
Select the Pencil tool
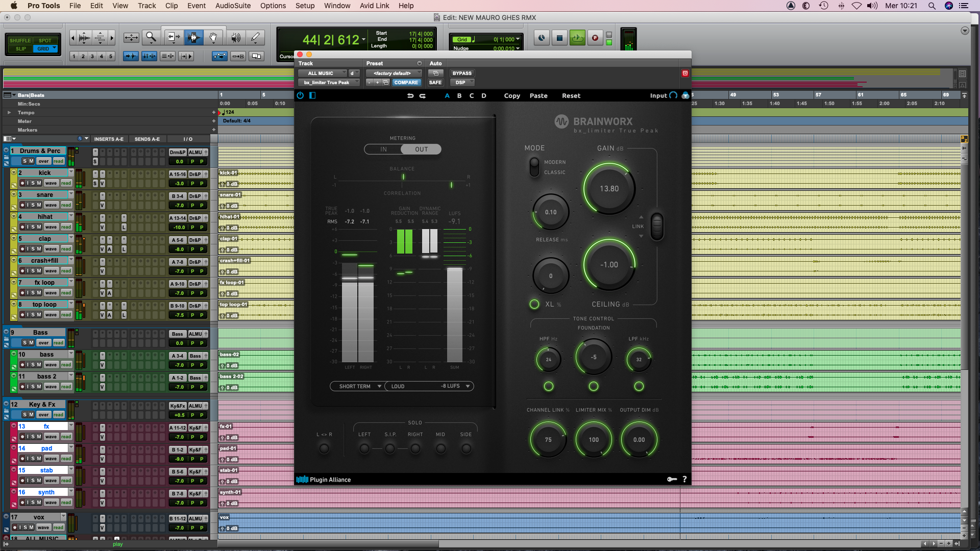point(255,37)
